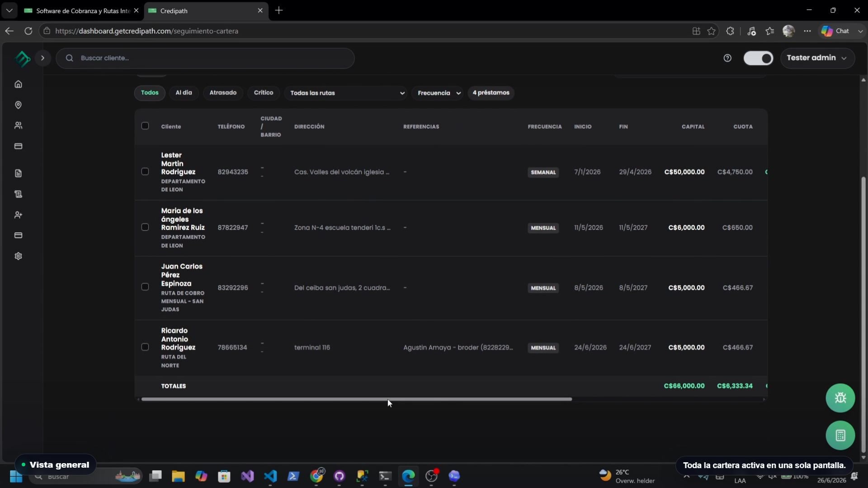Focus the Buscar cliente search field
The height and width of the screenshot is (488, 868).
point(205,58)
